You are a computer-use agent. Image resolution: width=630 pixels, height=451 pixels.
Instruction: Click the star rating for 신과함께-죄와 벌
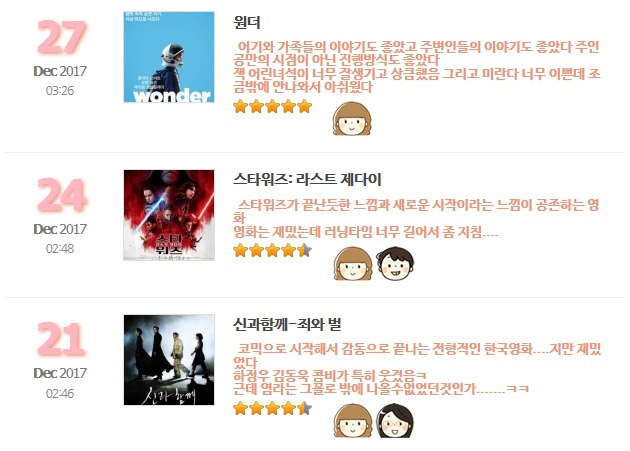[272, 409]
